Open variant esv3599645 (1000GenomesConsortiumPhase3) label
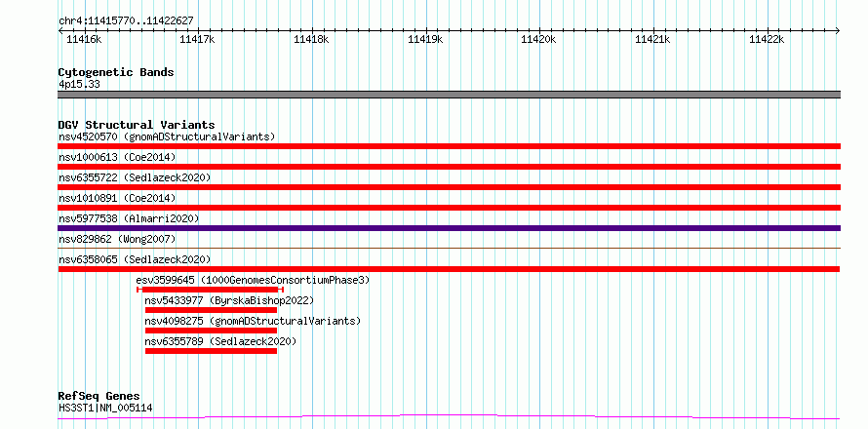868x429 pixels. point(253,280)
